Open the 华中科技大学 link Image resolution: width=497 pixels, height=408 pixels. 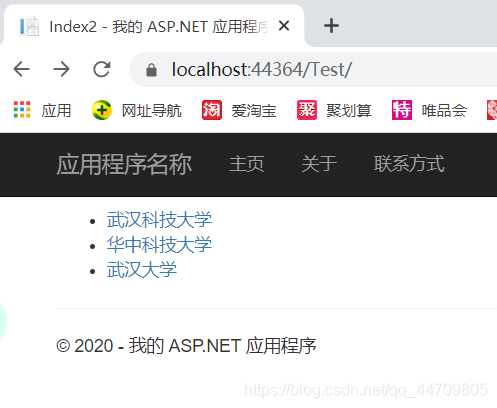(159, 245)
